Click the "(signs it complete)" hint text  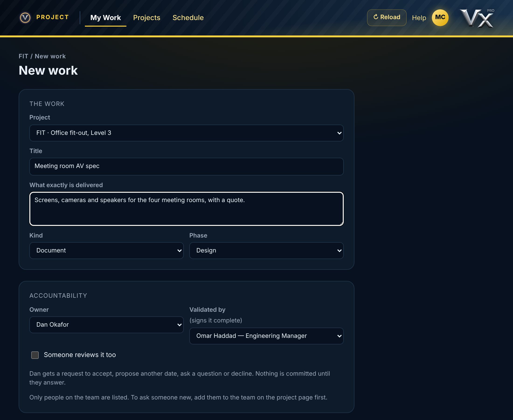coord(216,320)
